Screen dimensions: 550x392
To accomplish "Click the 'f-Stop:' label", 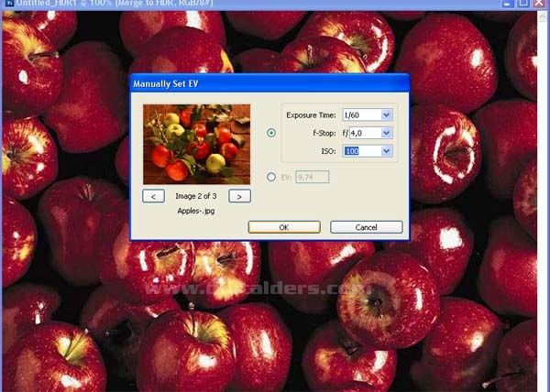I will [324, 134].
